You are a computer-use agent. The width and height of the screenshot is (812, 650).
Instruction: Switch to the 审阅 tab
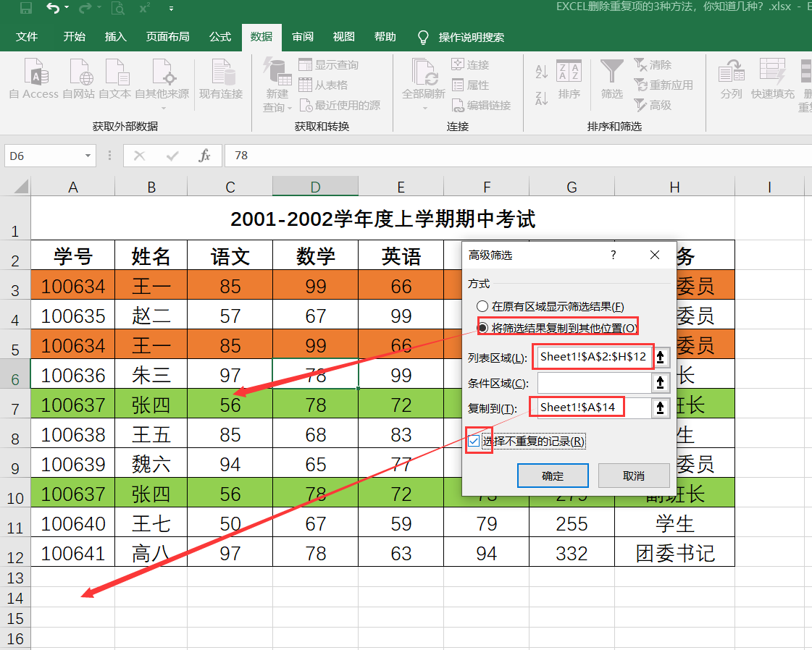303,37
